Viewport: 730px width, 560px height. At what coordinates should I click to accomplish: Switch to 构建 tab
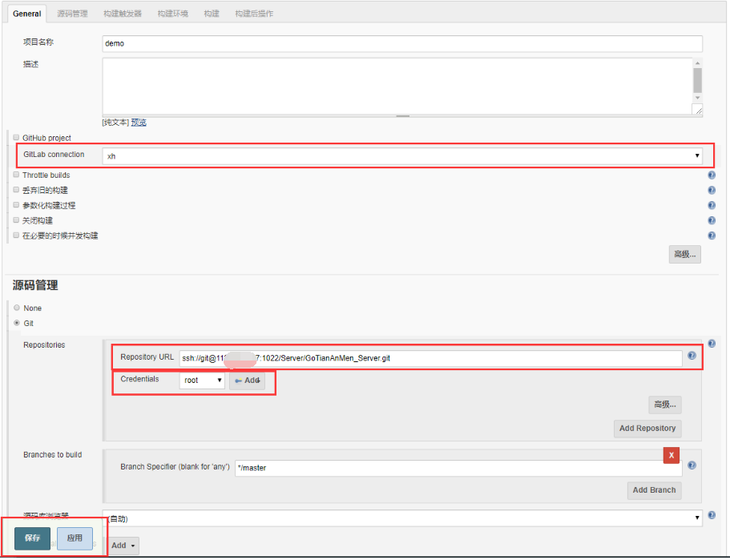point(212,14)
